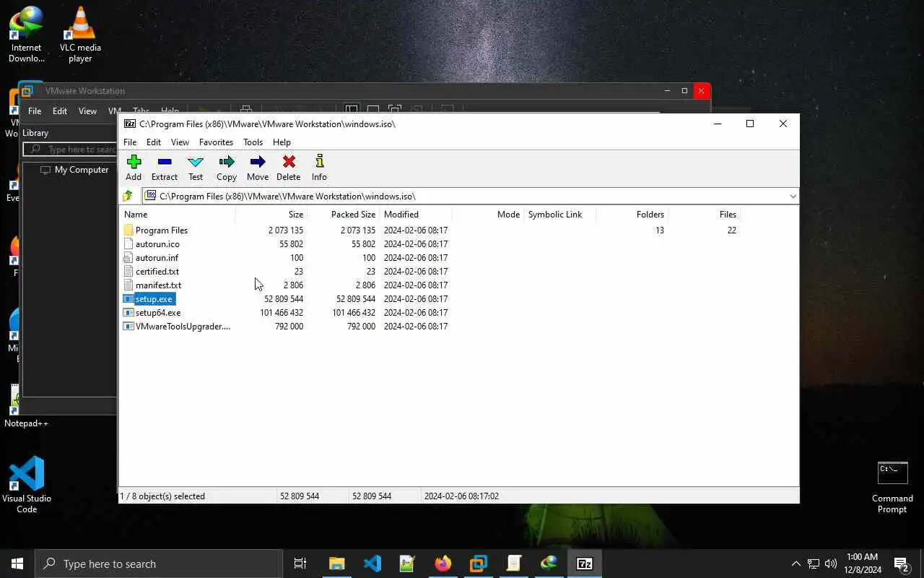The image size is (924, 578).
Task: Open the volume control in tray
Action: coord(831,564)
